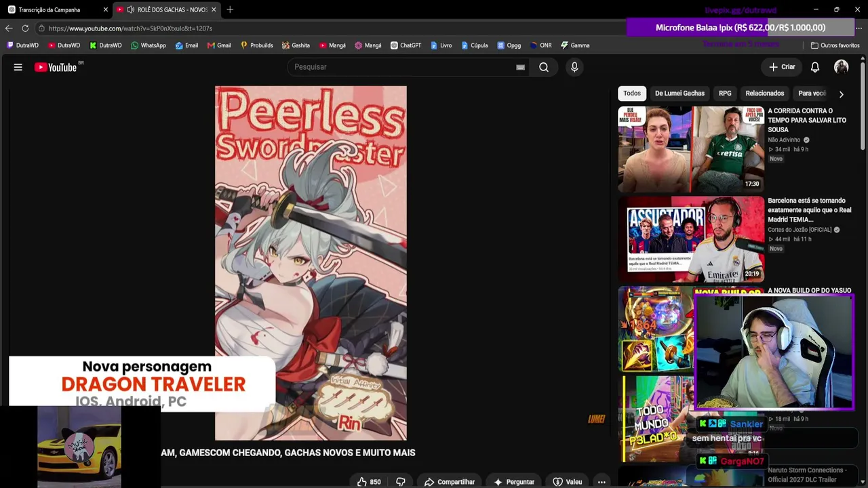This screenshot has height=488, width=868.
Task: Like the video with 850 likes
Action: pos(369,482)
